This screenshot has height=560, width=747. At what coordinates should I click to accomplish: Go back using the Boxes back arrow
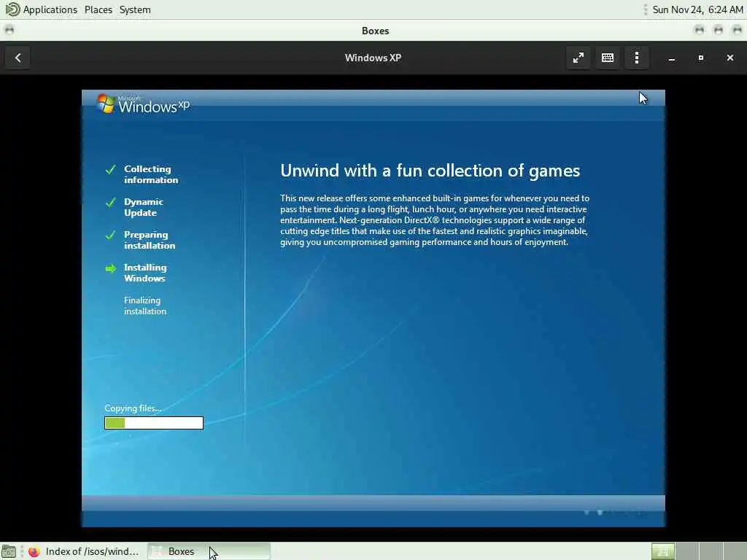18,58
